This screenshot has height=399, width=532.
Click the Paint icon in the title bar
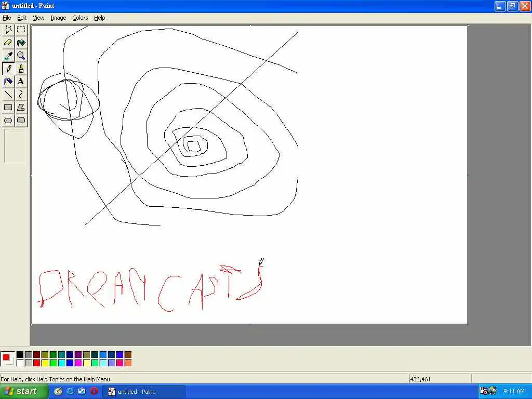5,5
